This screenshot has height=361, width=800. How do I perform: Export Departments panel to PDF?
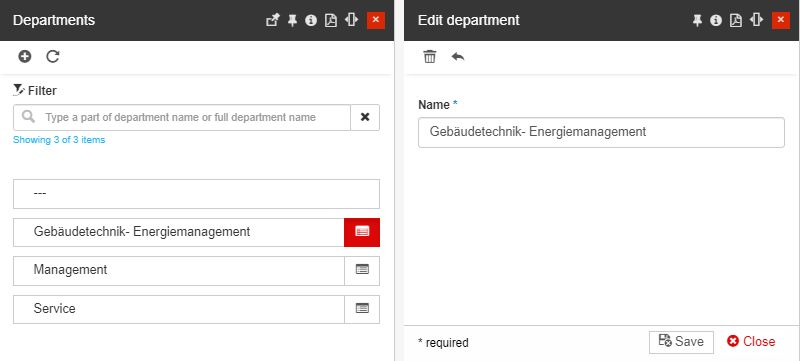coord(331,20)
